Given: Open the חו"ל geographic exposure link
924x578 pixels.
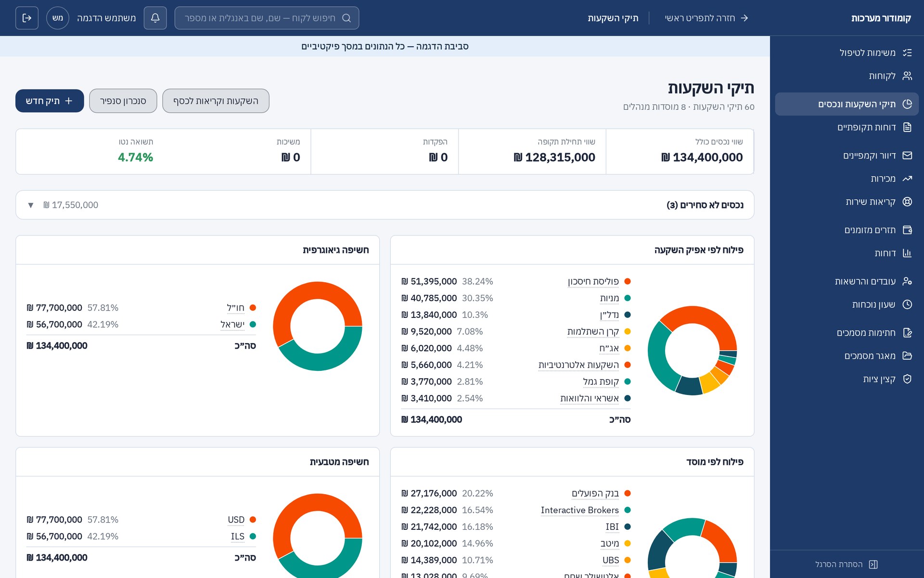Looking at the screenshot, I should (235, 308).
